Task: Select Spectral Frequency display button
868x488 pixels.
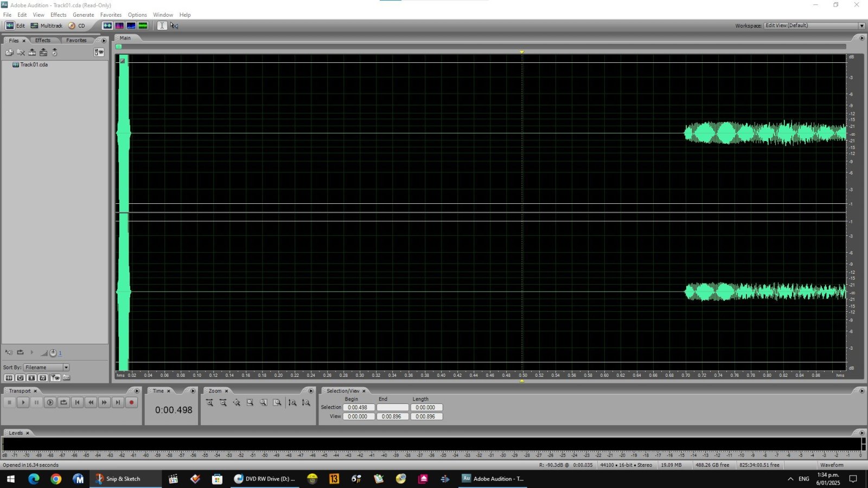Action: [119, 25]
